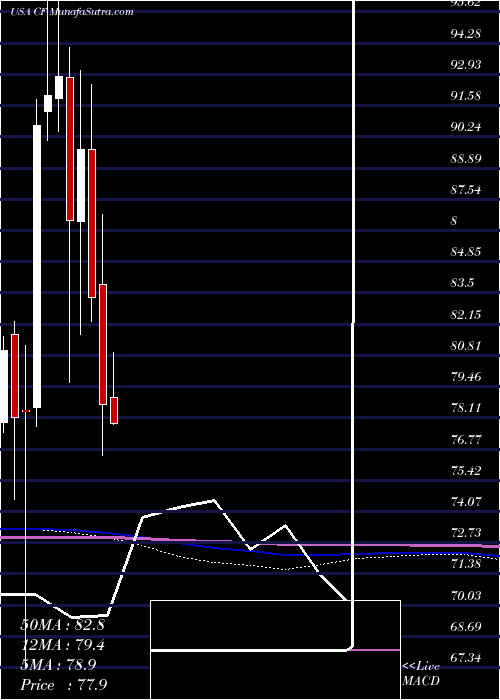The height and width of the screenshot is (700, 500).
Task: Click the 71.38 price label
Action: (465, 564)
